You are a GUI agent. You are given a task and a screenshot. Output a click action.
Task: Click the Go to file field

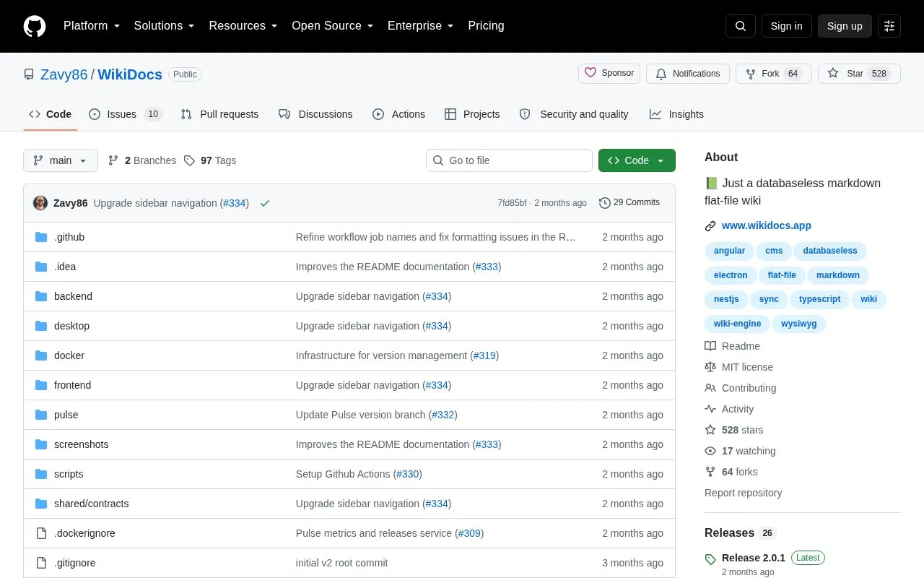(509, 160)
